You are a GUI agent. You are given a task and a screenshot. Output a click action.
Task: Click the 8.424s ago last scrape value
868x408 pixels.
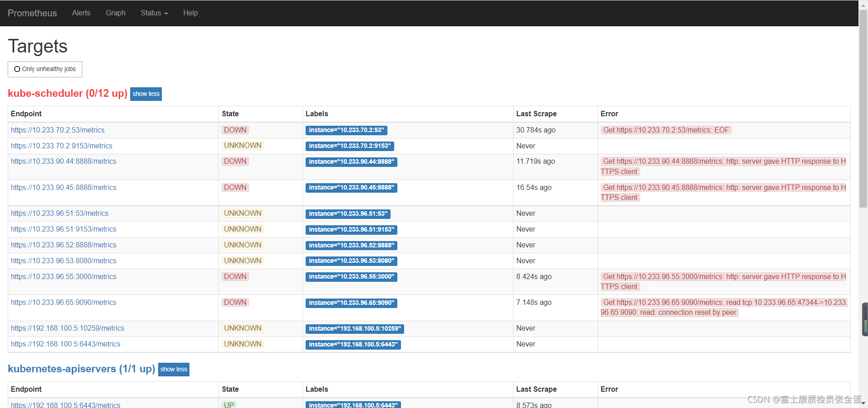(534, 277)
